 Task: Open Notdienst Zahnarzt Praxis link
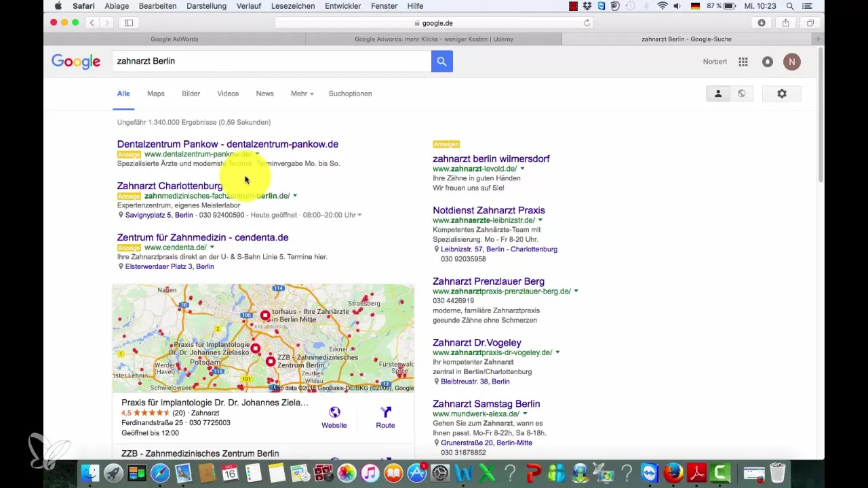489,210
